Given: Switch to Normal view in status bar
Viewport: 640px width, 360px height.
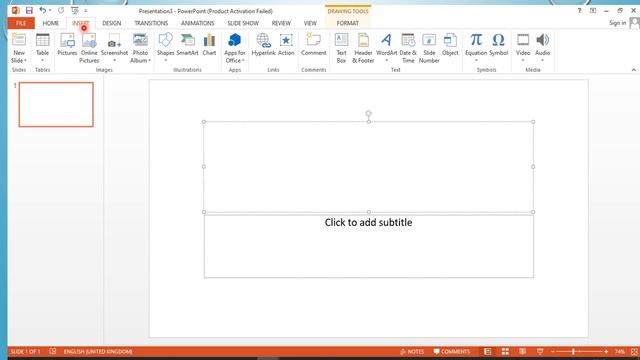Looking at the screenshot, I should [488, 351].
